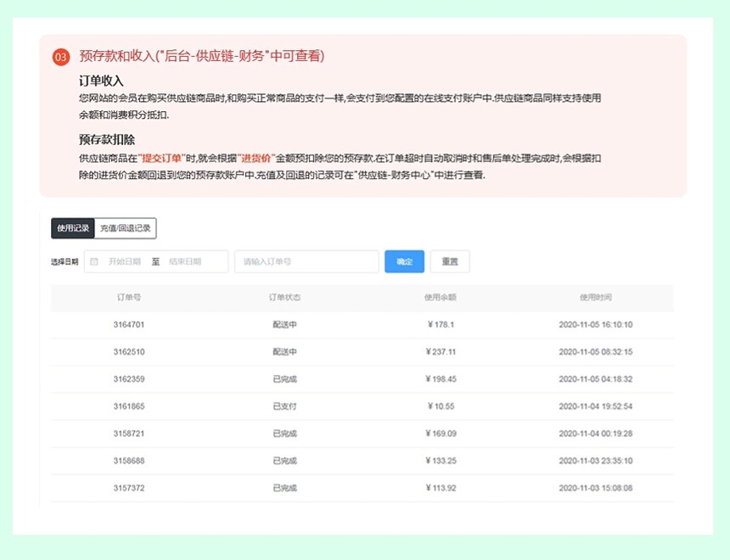Click the time 2020-11-03 23:35:10
Viewport: 730px width, 560px height.
pos(596,461)
